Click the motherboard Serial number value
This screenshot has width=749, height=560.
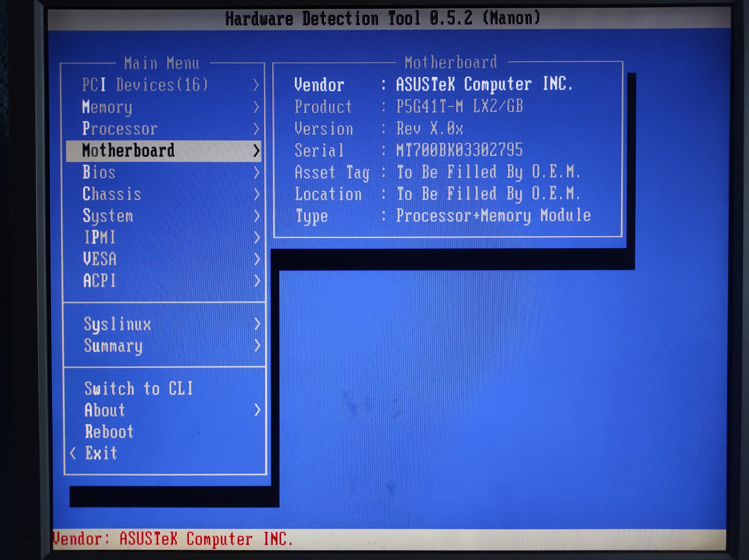tap(459, 150)
